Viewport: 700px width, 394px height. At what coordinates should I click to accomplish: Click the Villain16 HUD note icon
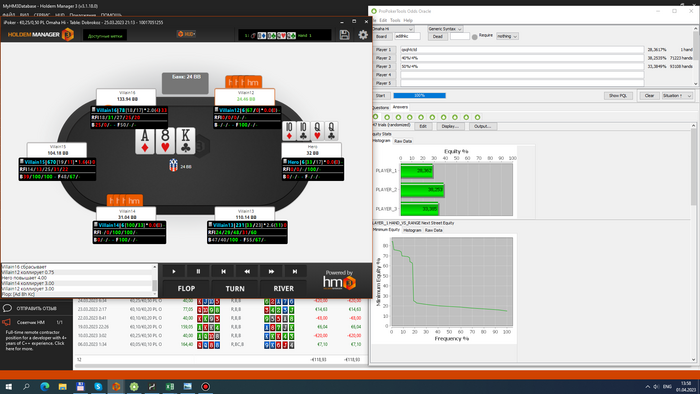[94, 110]
